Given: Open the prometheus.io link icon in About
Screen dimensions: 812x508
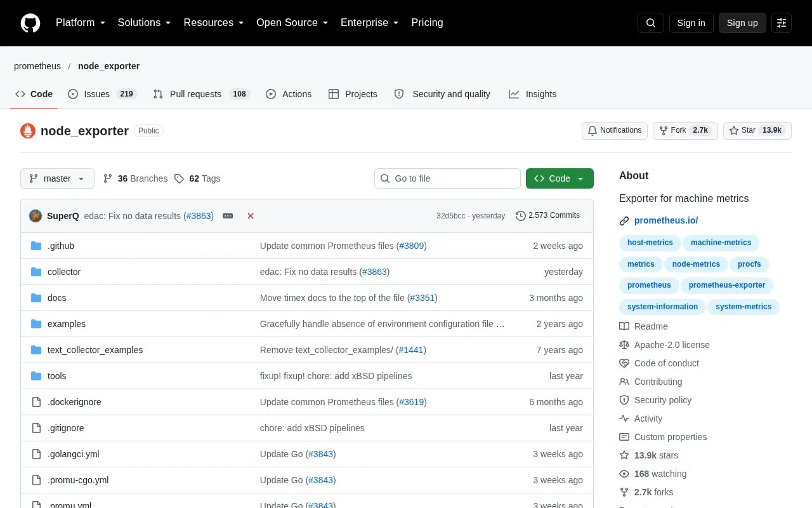Looking at the screenshot, I should tap(624, 221).
